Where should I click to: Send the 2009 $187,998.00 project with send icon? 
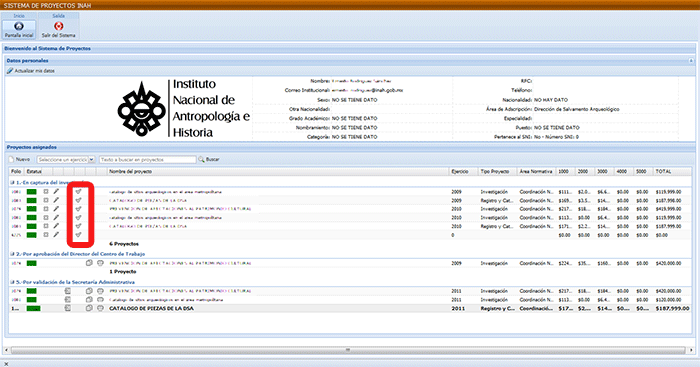[79, 200]
